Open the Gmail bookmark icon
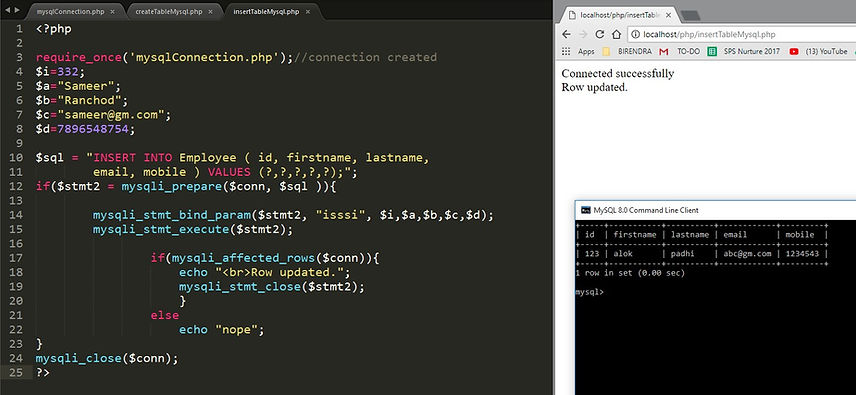The image size is (856, 395). (664, 51)
